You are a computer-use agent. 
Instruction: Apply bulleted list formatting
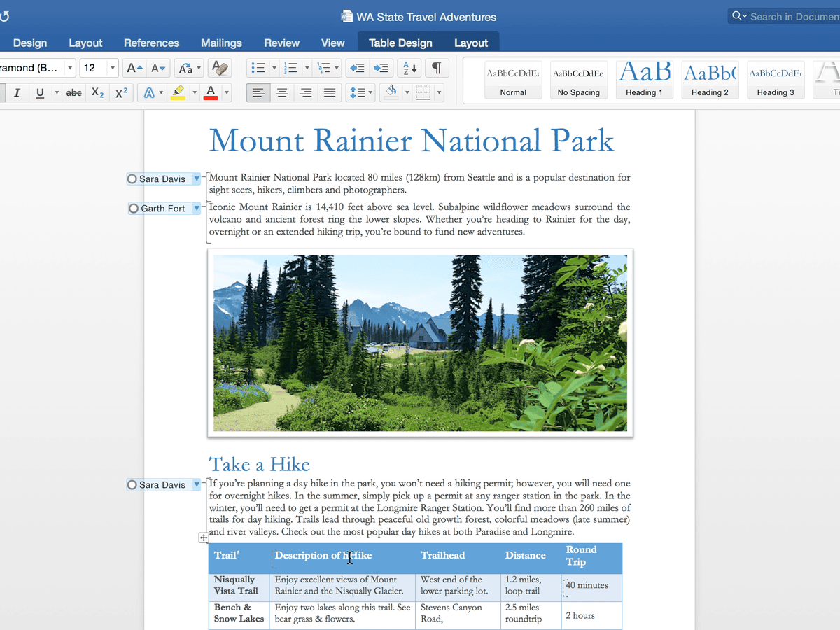coord(258,68)
